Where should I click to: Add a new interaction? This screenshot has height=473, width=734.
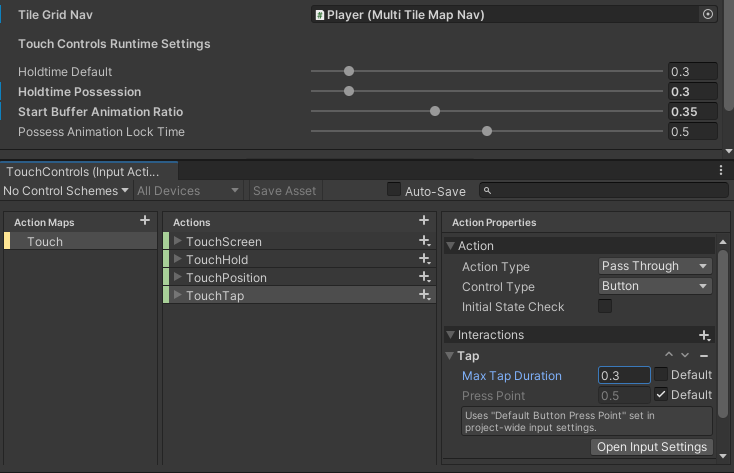pyautogui.click(x=705, y=335)
